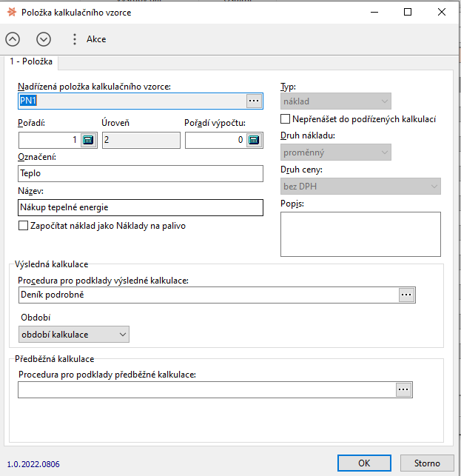This screenshot has width=461, height=476.
Task: Go to next record with down arrow
Action: 44,39
